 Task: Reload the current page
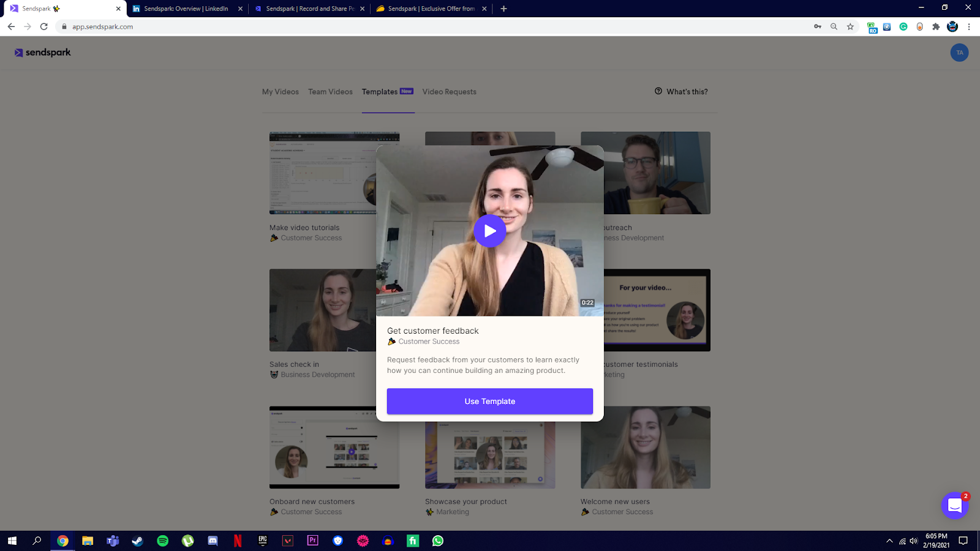tap(44, 26)
